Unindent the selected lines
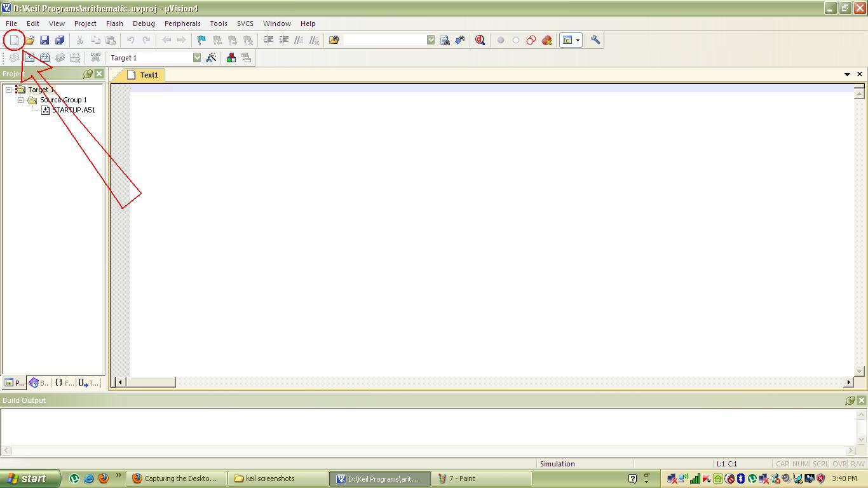Screen dimensions: 868x488 (x=283, y=40)
